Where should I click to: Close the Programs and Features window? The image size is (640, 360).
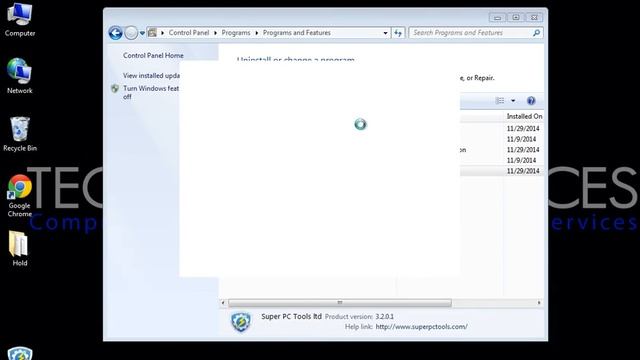534,18
